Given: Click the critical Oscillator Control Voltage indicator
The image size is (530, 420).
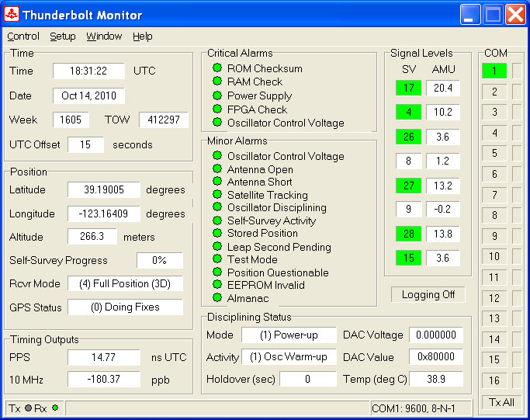Looking at the screenshot, I should (217, 122).
